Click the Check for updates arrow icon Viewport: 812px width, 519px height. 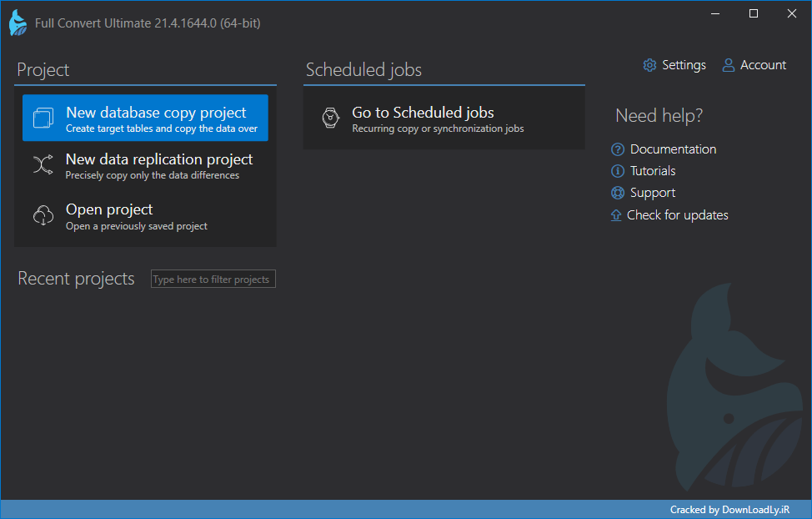(616, 215)
